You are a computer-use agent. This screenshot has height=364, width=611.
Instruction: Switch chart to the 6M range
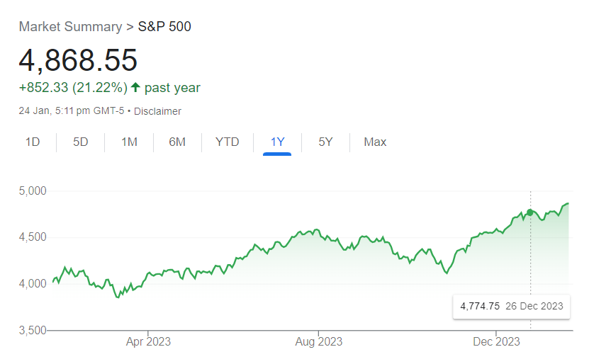tap(177, 142)
